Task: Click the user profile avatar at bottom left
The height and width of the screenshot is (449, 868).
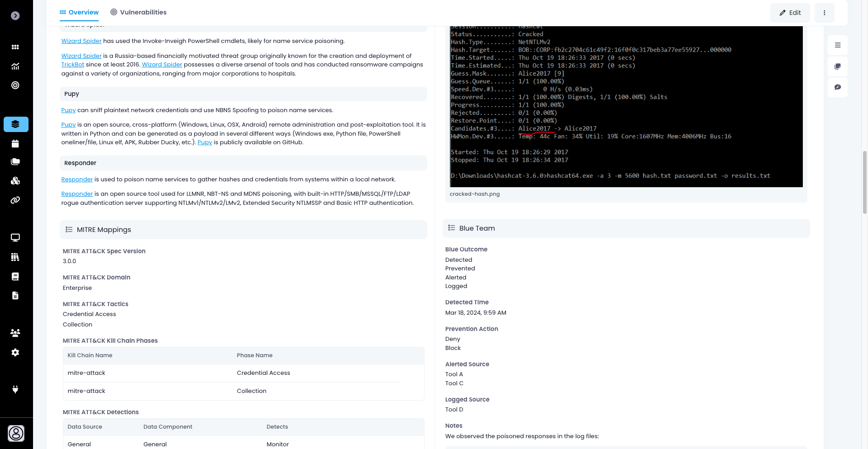Action: 16,433
